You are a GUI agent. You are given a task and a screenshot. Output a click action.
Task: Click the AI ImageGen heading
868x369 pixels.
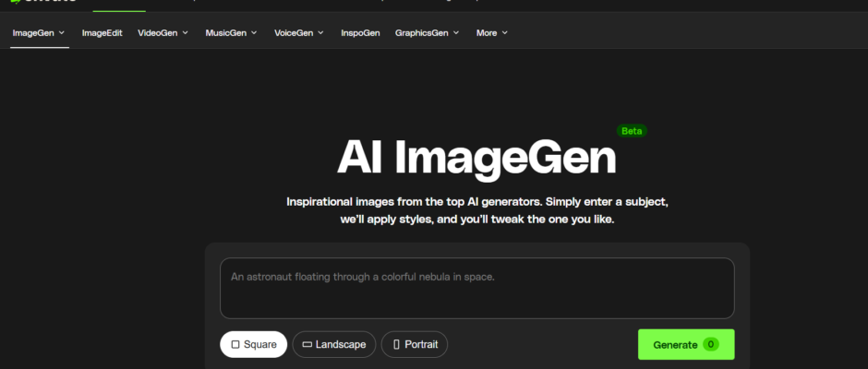pos(476,158)
